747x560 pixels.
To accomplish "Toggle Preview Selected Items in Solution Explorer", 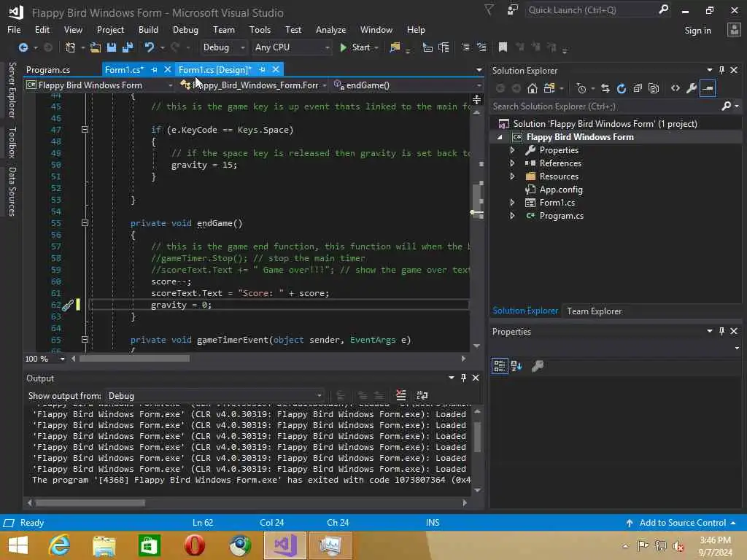I will [x=708, y=88].
